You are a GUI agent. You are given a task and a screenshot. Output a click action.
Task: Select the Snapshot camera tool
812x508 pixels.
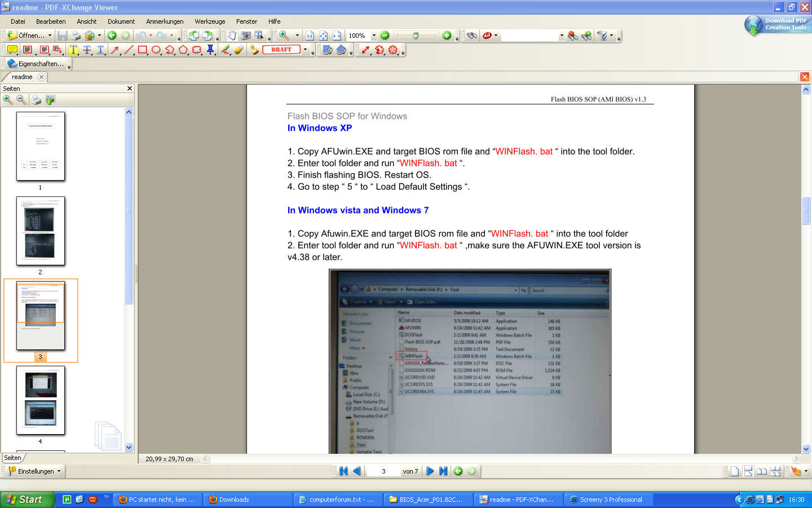tap(245, 36)
